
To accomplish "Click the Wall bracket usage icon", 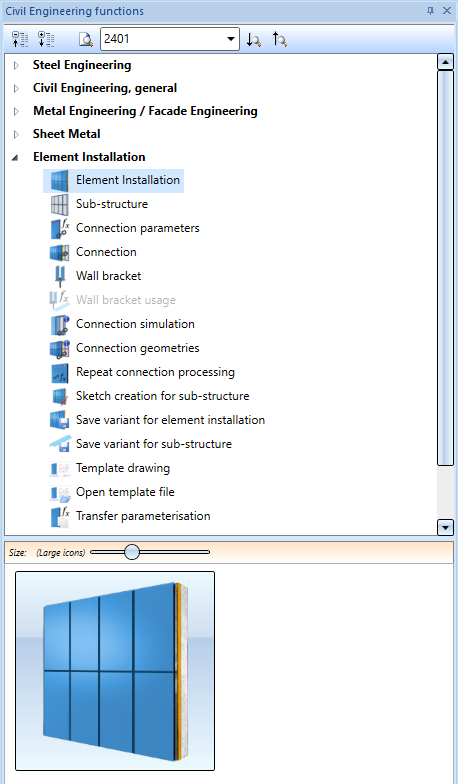I will 60,300.
